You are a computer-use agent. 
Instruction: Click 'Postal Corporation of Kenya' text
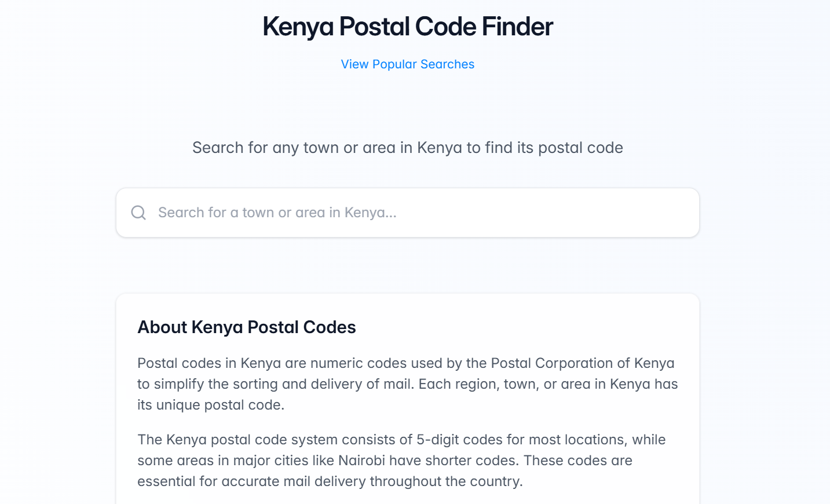582,363
